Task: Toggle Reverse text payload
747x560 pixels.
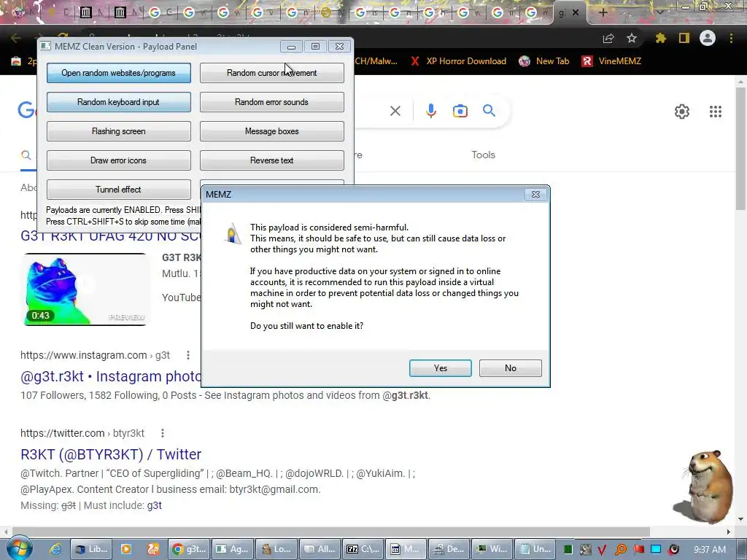Action: (x=271, y=160)
